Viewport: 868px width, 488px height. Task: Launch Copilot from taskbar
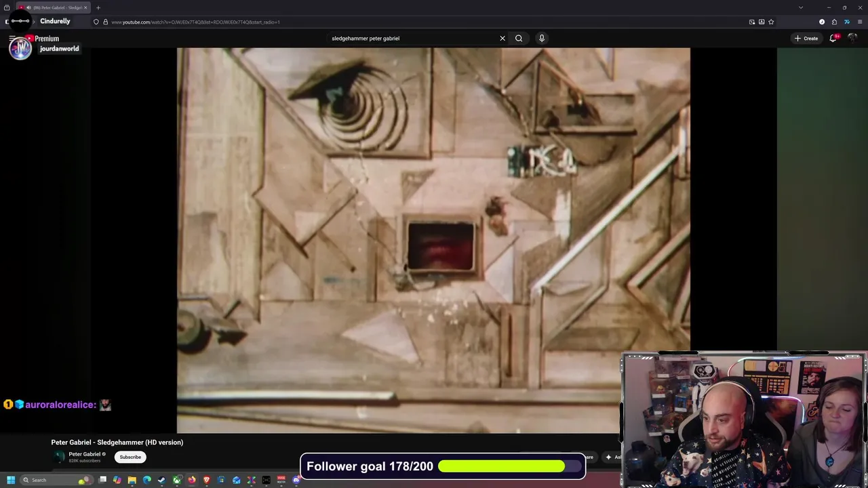[x=117, y=480]
